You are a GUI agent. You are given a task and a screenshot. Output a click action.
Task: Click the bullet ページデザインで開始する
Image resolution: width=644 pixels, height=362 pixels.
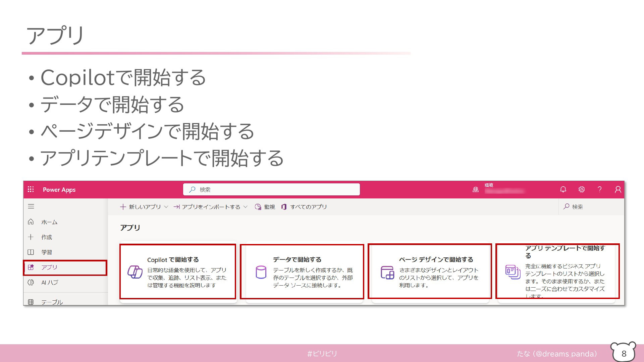(x=147, y=131)
